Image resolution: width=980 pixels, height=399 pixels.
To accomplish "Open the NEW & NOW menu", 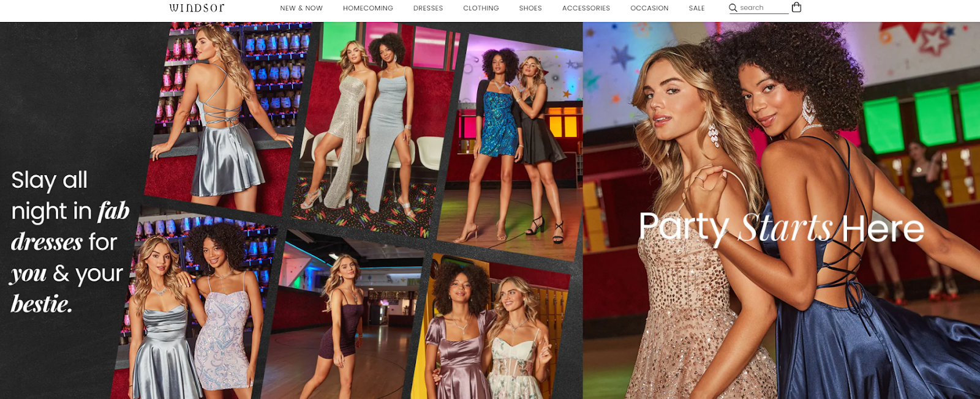I will click(301, 8).
